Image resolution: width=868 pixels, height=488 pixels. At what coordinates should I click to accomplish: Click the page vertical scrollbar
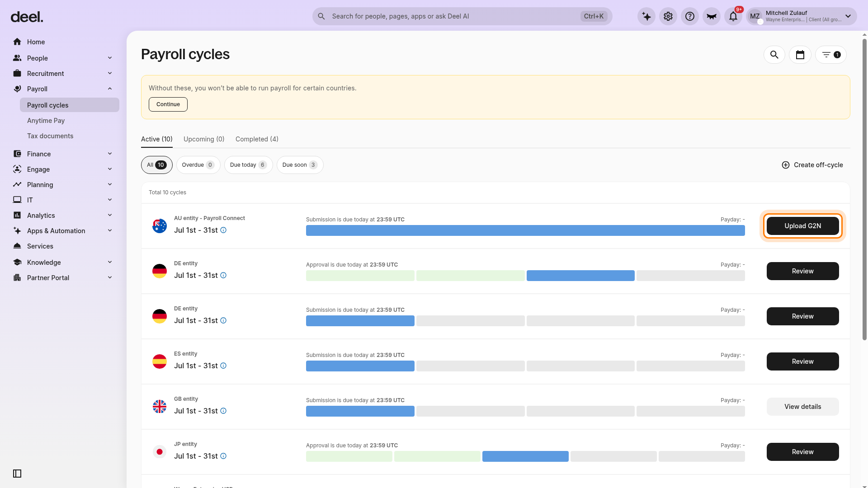click(x=864, y=190)
